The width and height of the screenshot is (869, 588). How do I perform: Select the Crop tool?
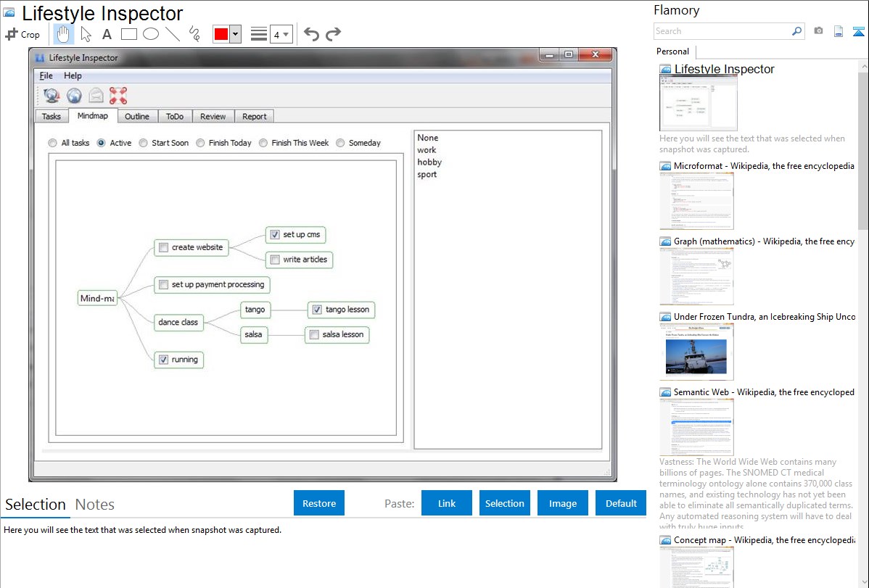click(x=22, y=34)
